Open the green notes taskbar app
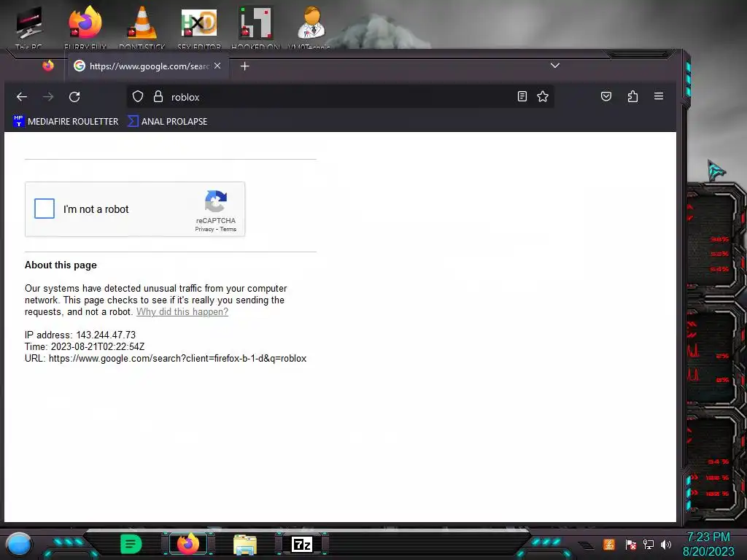This screenshot has width=747, height=560. coord(131,544)
